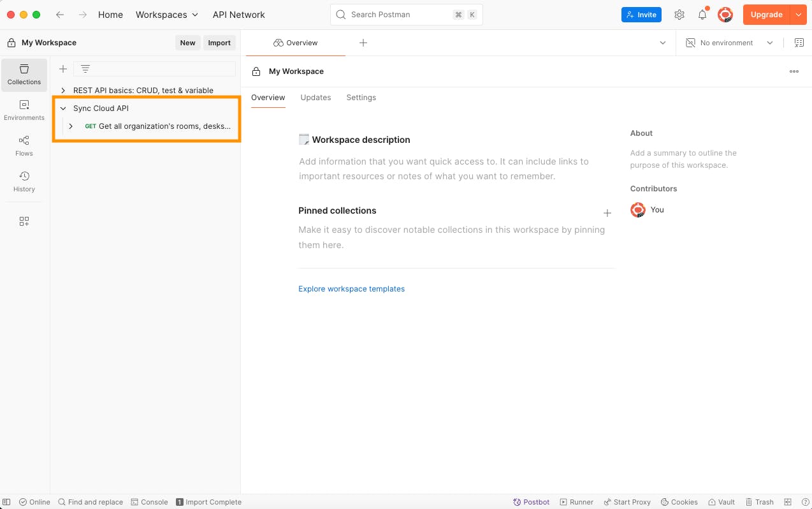
Task: Toggle the sidebar via bottom-left status icon
Action: 7,502
